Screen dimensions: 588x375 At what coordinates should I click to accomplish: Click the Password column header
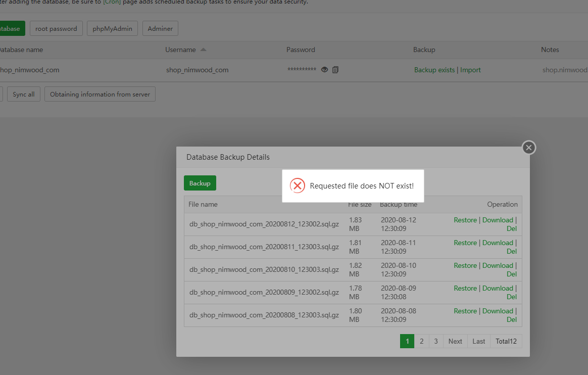[x=301, y=50]
